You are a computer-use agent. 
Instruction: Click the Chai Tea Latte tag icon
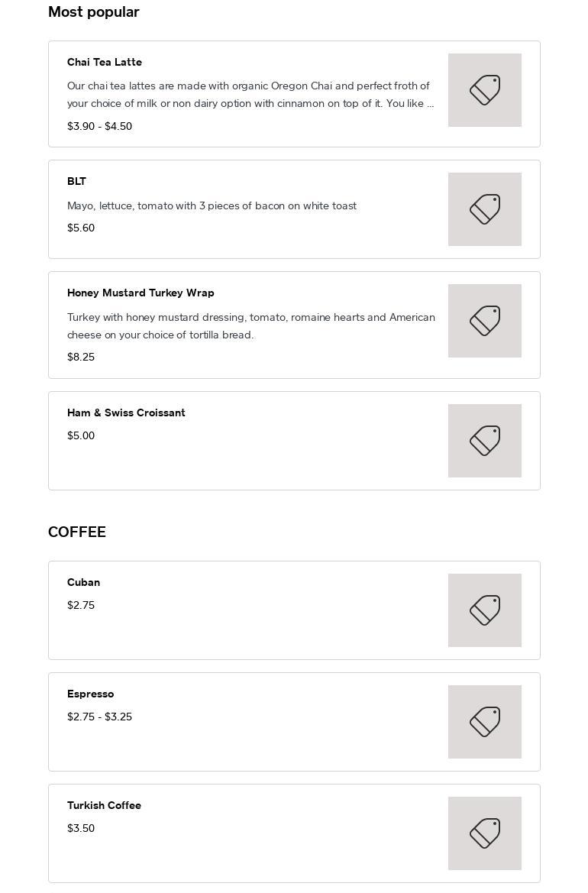484,90
